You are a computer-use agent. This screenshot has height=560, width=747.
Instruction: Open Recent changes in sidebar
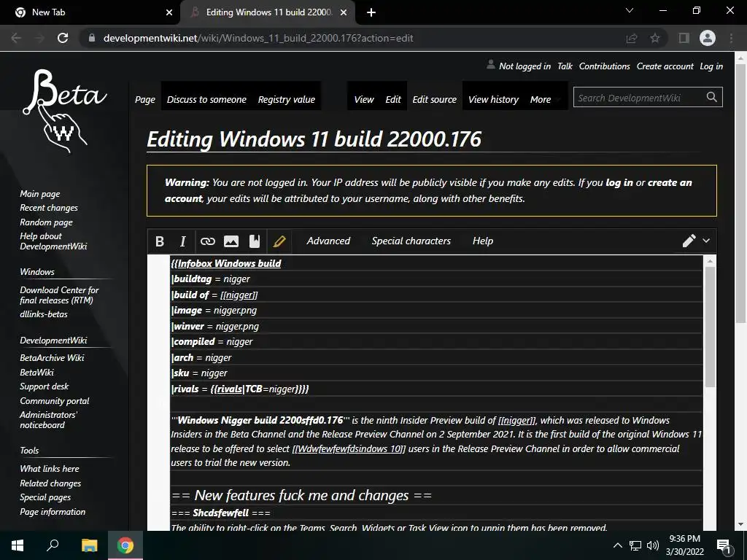point(49,208)
